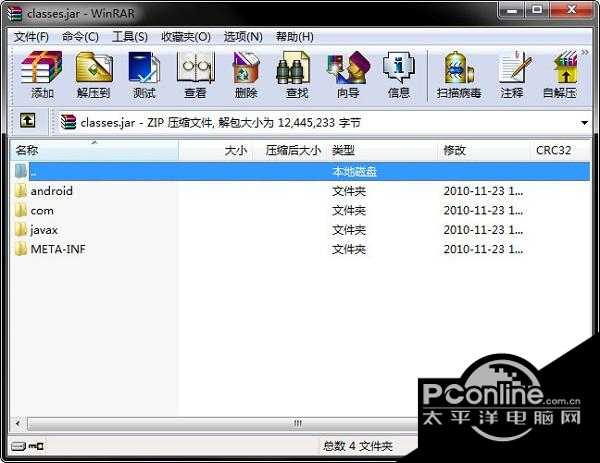
Task: Click the android folder icon
Action: [21, 191]
